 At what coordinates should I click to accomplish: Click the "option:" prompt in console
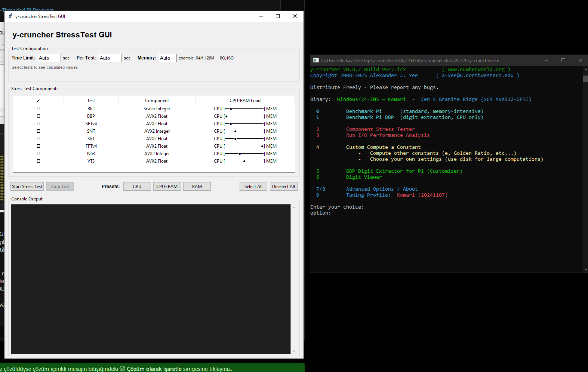click(x=321, y=213)
